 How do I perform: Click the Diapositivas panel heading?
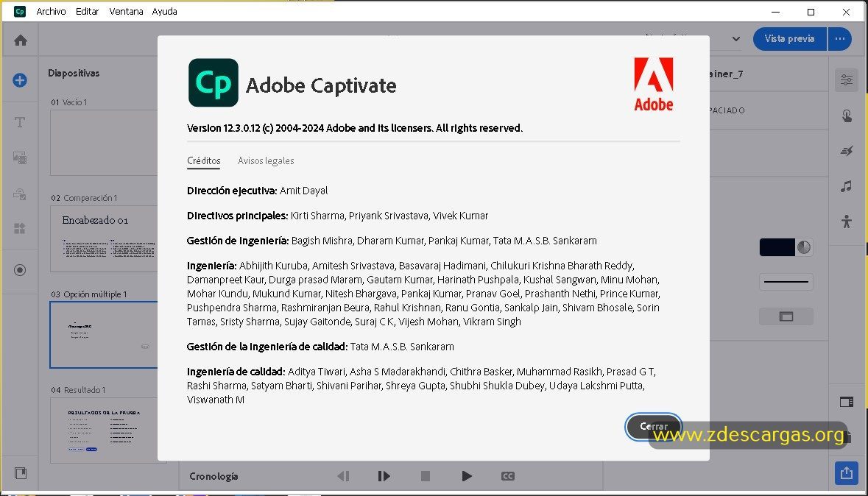pos(74,73)
